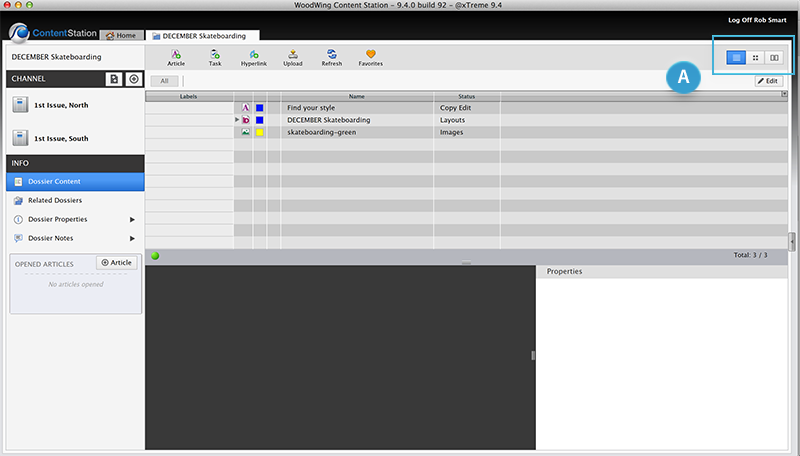Open column options dropdown in table header
The width and height of the screenshot is (800, 456).
(x=784, y=94)
